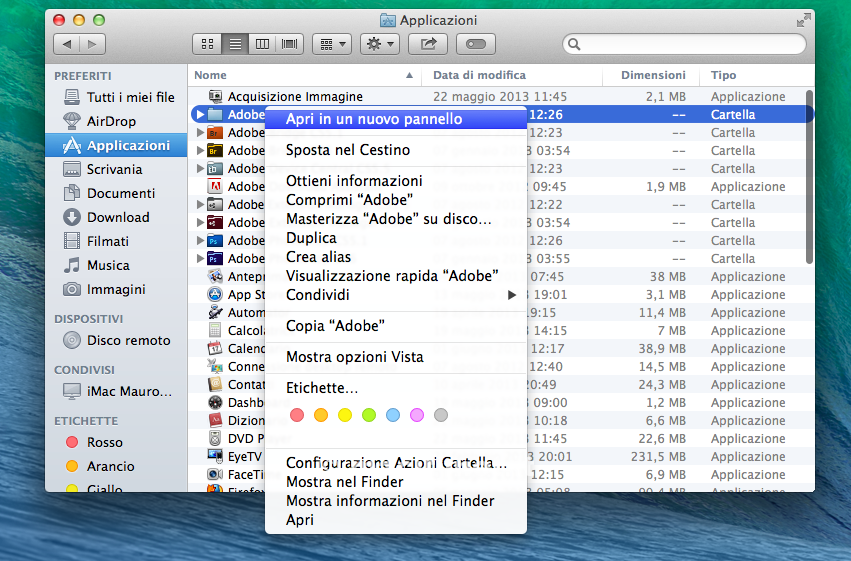Expand the selected Adobe folder triangle

point(201,115)
